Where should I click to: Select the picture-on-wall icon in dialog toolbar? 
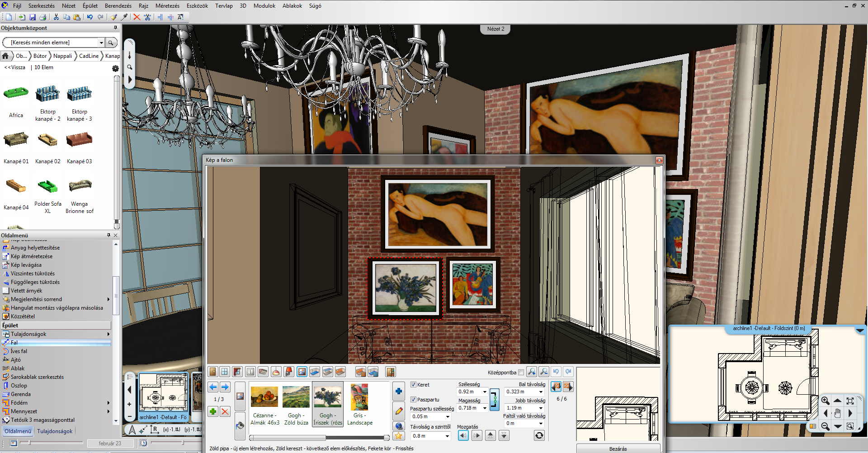pos(302,372)
